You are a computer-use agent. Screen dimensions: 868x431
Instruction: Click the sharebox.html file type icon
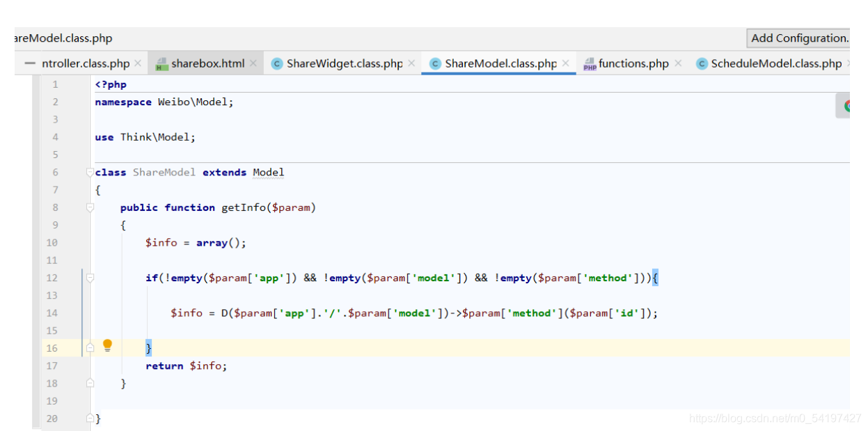tap(161, 64)
